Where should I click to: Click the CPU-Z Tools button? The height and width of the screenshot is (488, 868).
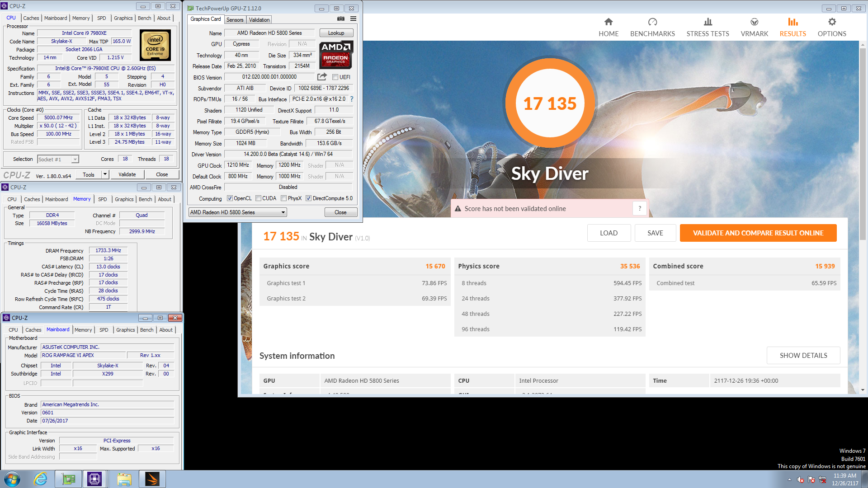tap(89, 174)
